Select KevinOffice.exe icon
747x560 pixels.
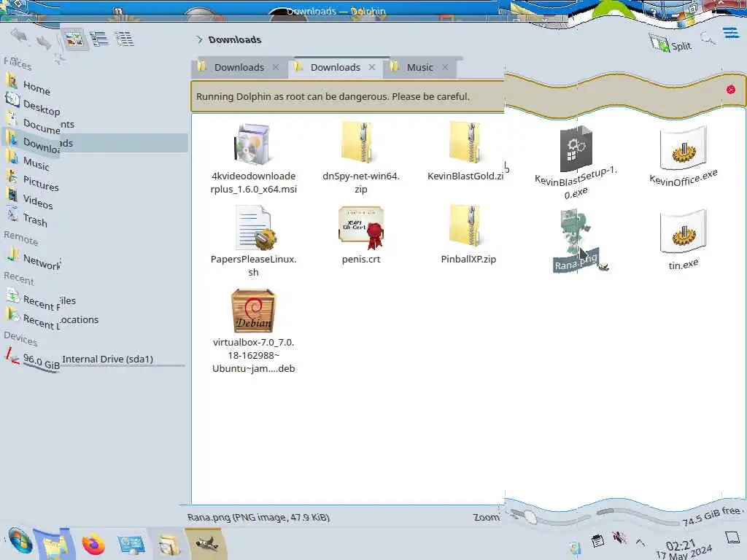[x=683, y=149]
